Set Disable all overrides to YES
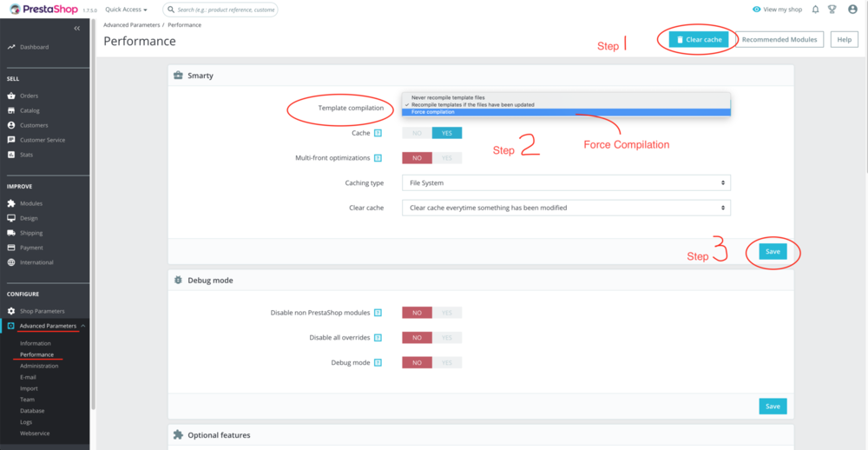868x450 pixels. point(447,337)
